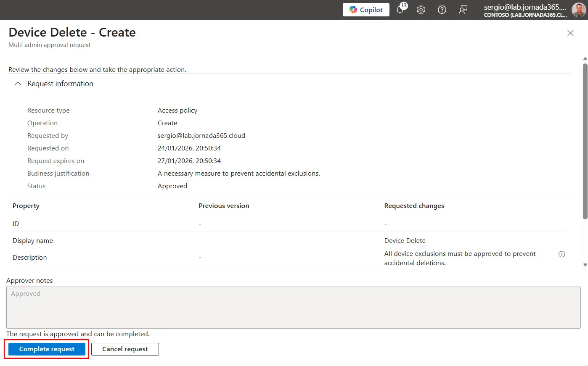Click the ID property cell
Screen dimensions: 588x366
click(x=16, y=224)
